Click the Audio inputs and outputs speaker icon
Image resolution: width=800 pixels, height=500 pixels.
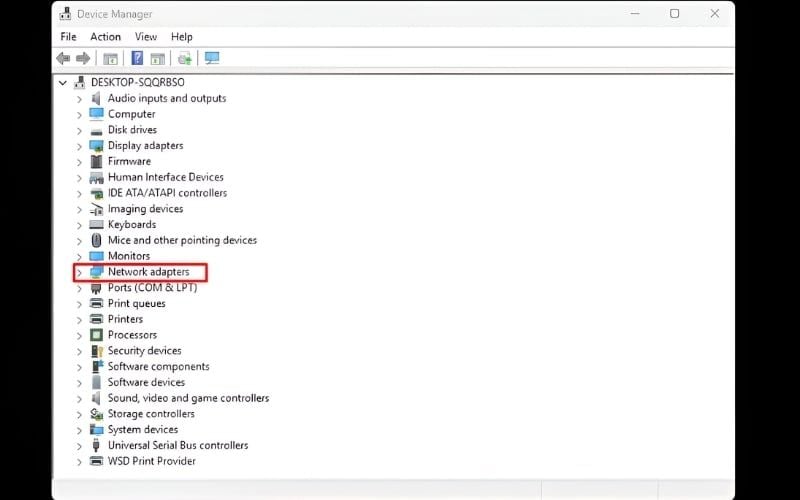point(96,98)
